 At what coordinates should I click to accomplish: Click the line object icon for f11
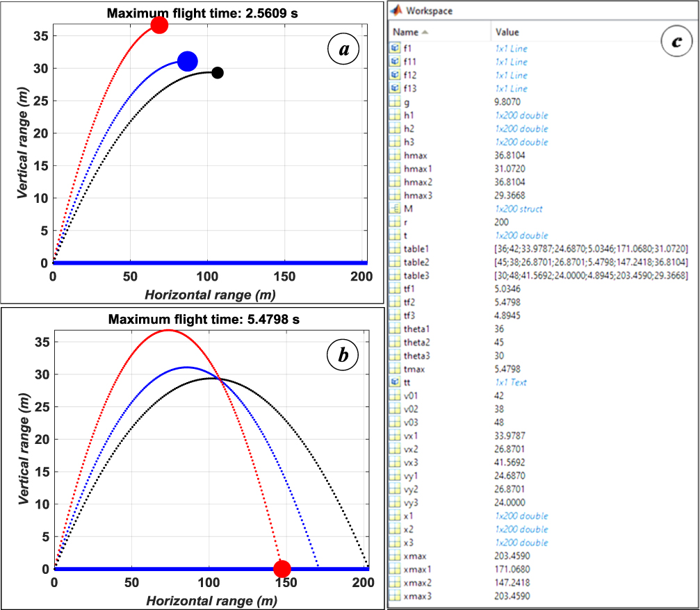[395, 61]
